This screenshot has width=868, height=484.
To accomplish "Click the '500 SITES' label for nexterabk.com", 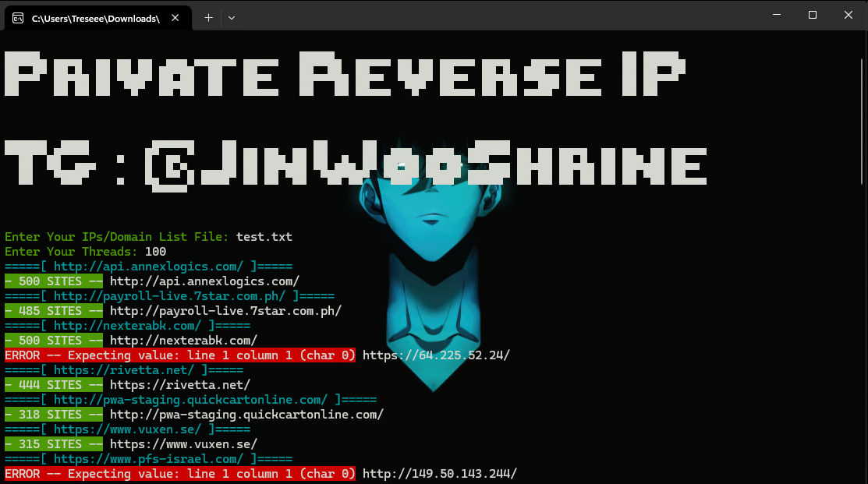I will (54, 341).
